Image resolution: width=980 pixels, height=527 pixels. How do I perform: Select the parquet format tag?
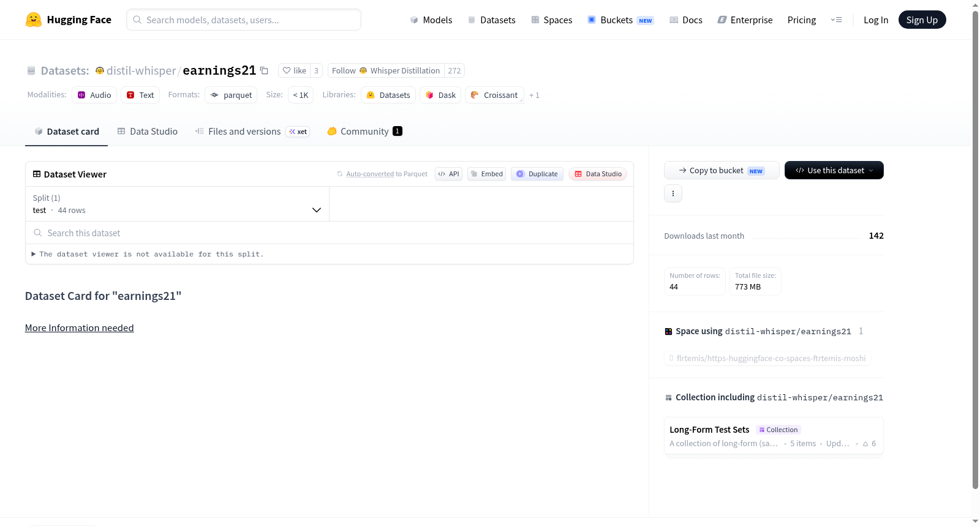click(x=231, y=95)
